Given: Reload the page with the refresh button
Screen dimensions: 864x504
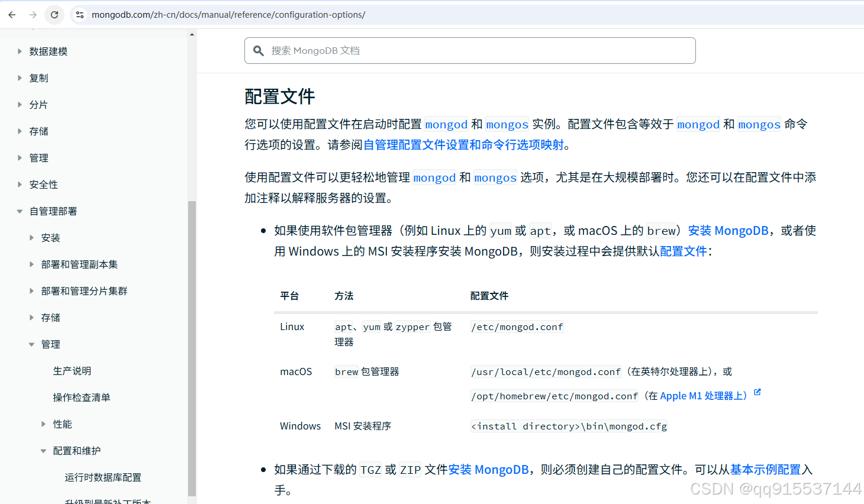Looking at the screenshot, I should 54,15.
